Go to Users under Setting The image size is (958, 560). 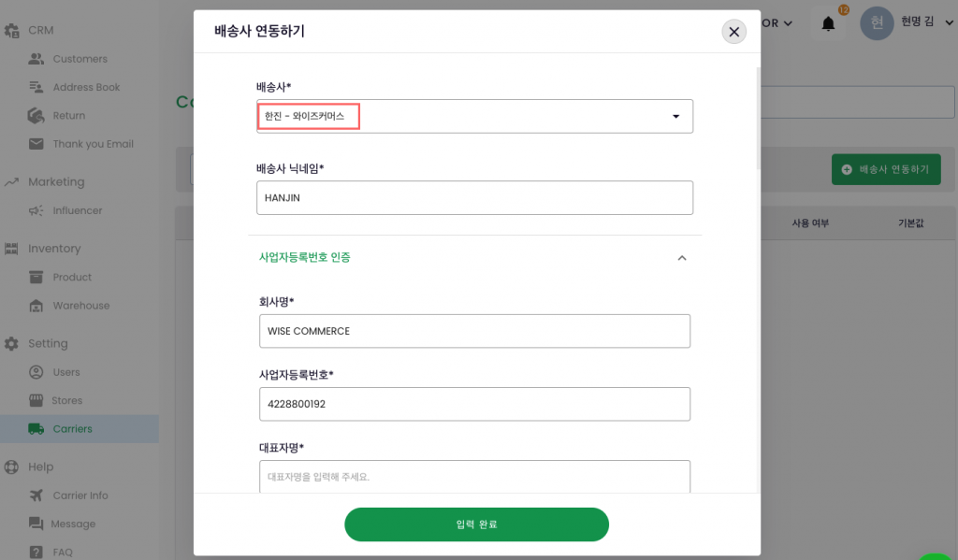click(65, 372)
